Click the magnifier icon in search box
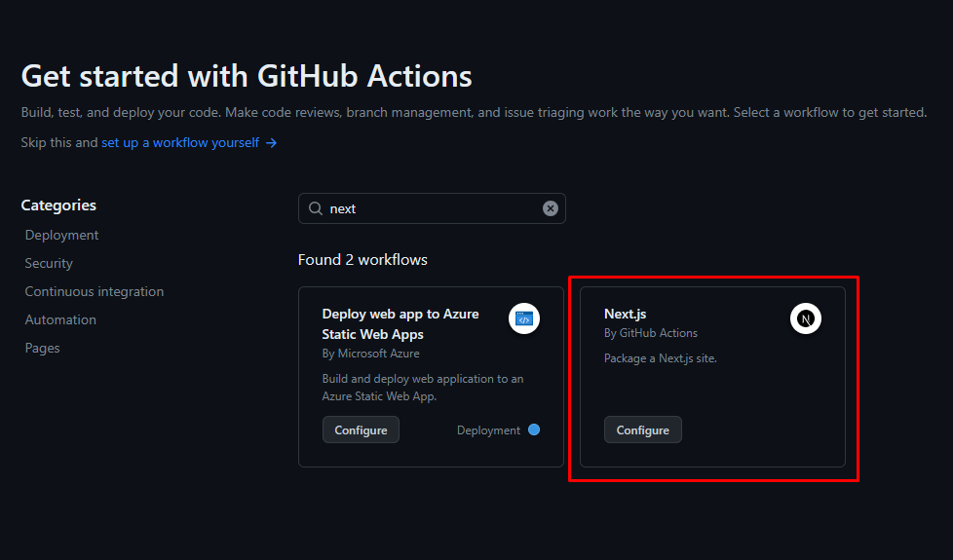The height and width of the screenshot is (560, 953). pos(316,208)
